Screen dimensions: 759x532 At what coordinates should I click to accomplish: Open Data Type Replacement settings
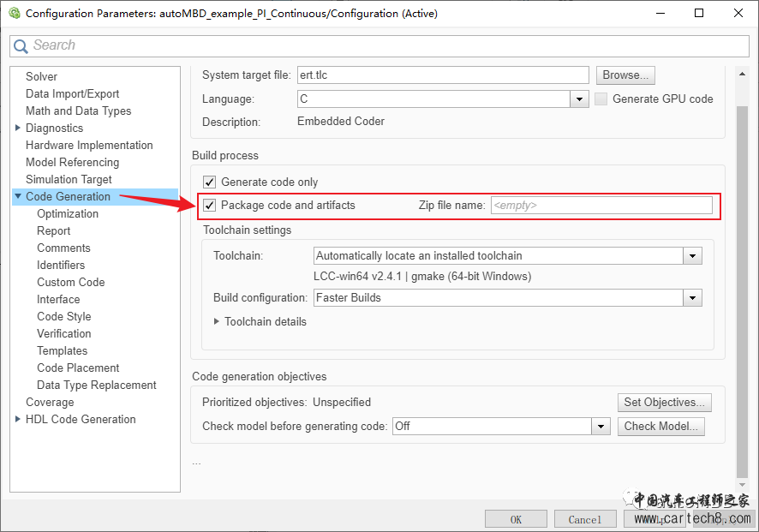point(96,385)
